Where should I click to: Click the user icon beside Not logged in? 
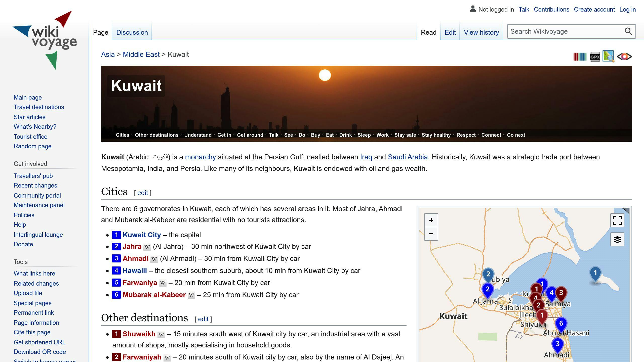pos(473,9)
